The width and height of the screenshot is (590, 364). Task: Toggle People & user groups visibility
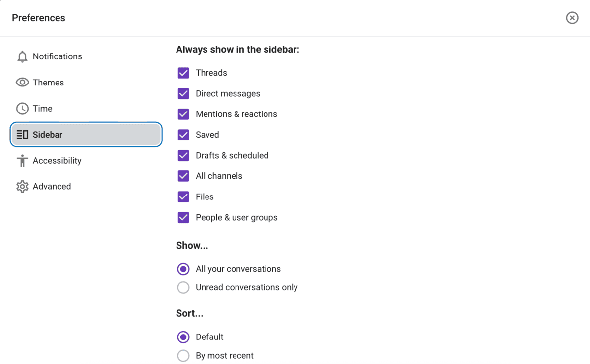click(183, 217)
